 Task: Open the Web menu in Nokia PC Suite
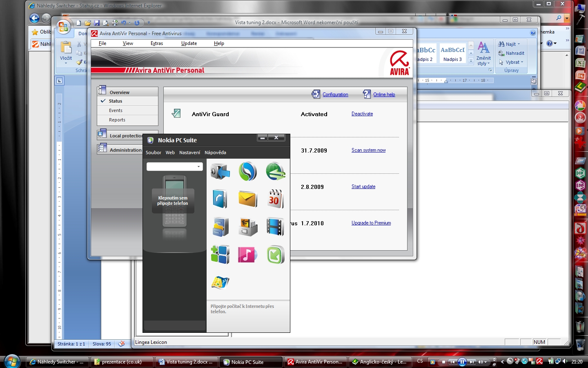[x=170, y=153]
